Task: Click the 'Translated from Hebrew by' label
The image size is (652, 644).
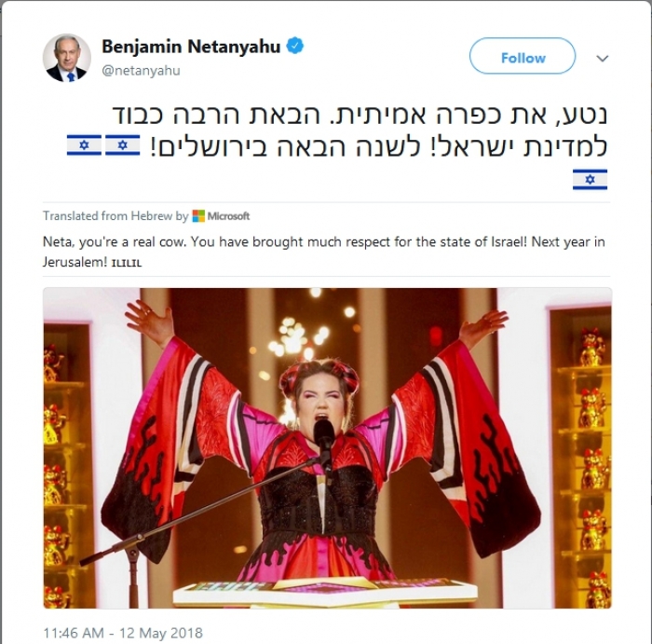Action: click(x=115, y=216)
